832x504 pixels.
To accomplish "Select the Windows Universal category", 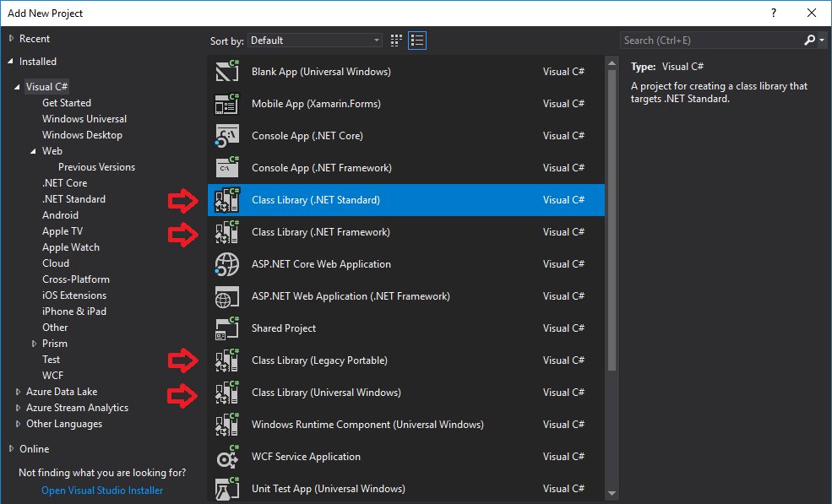I will point(84,119).
